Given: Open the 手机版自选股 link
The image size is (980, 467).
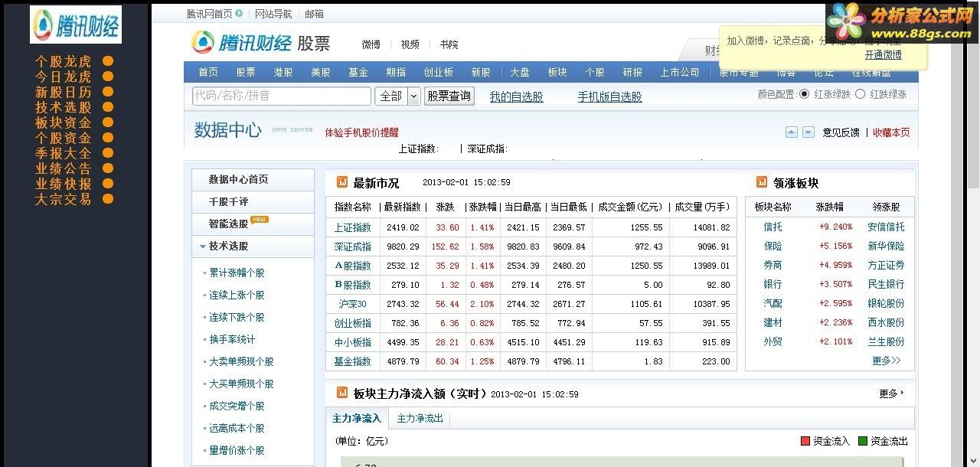Looking at the screenshot, I should [x=610, y=96].
